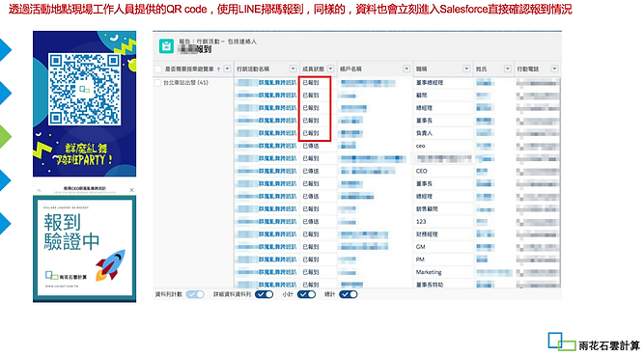Screen dimensions: 644x356
Task: Click the 負責人 title cell
Action: click(x=424, y=133)
